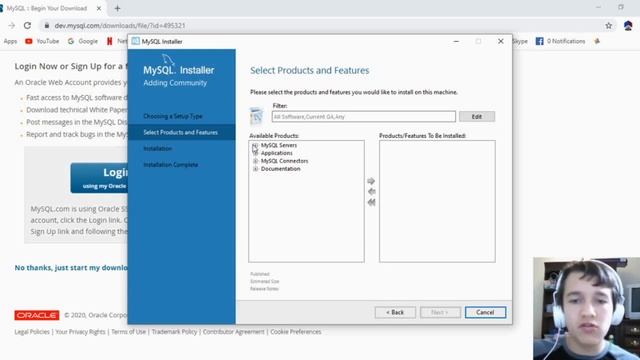The image size is (640, 360).
Task: Click the remove-all double left arrow icon
Action: click(371, 202)
